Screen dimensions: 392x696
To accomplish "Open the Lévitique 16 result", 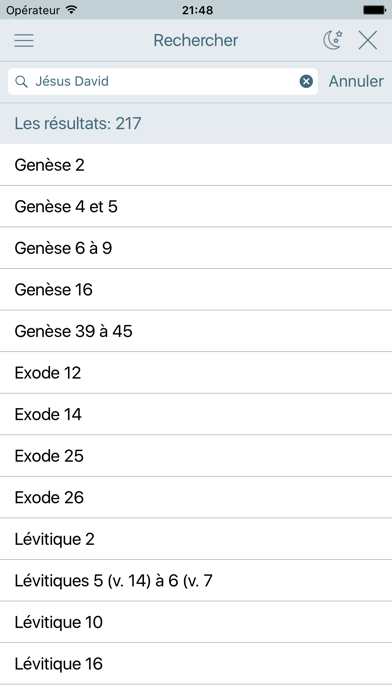I will click(196, 664).
